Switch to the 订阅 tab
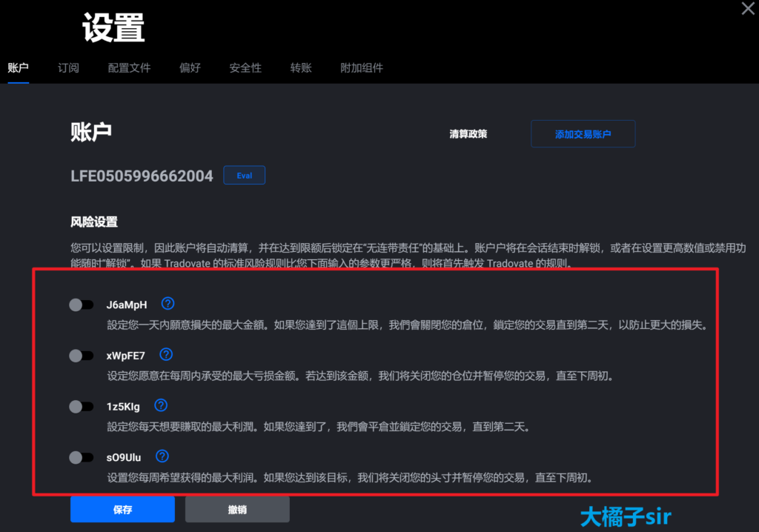The image size is (759, 532). pos(68,68)
